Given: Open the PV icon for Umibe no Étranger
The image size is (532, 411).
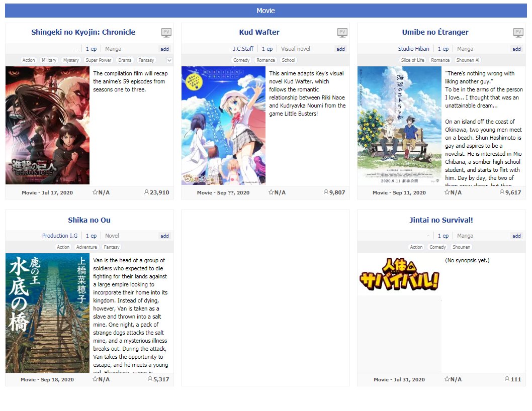Looking at the screenshot, I should click(x=518, y=33).
